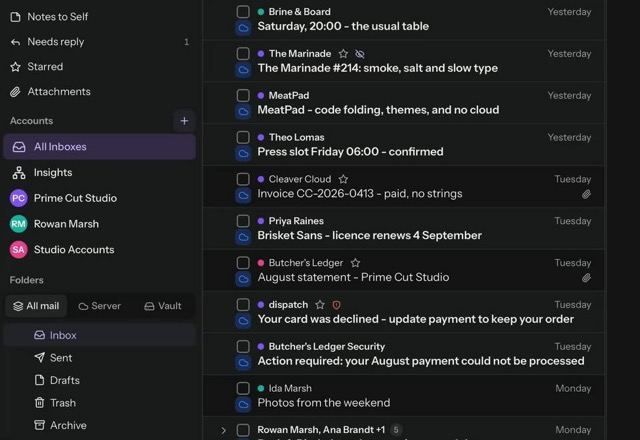Click cloud icon on Theo Lomas email
The width and height of the screenshot is (640, 440).
click(x=243, y=154)
